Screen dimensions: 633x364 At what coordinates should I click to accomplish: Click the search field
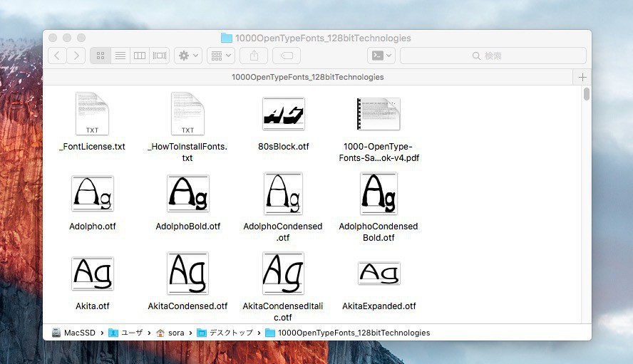(493, 56)
